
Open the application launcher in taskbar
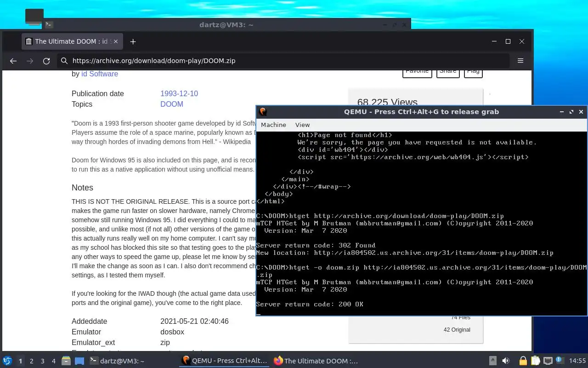point(7,361)
